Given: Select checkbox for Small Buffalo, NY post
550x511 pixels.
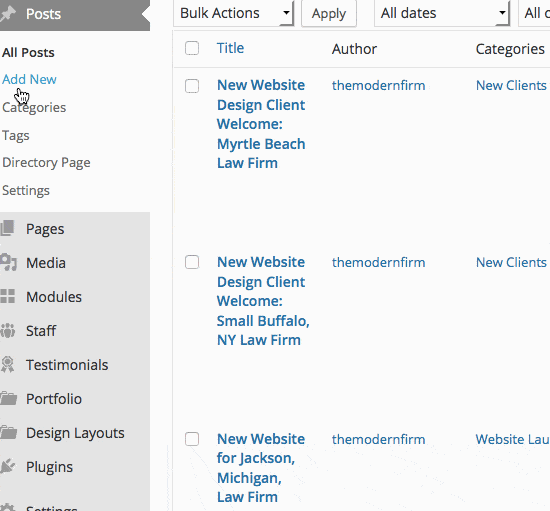Looking at the screenshot, I should pos(192,262).
